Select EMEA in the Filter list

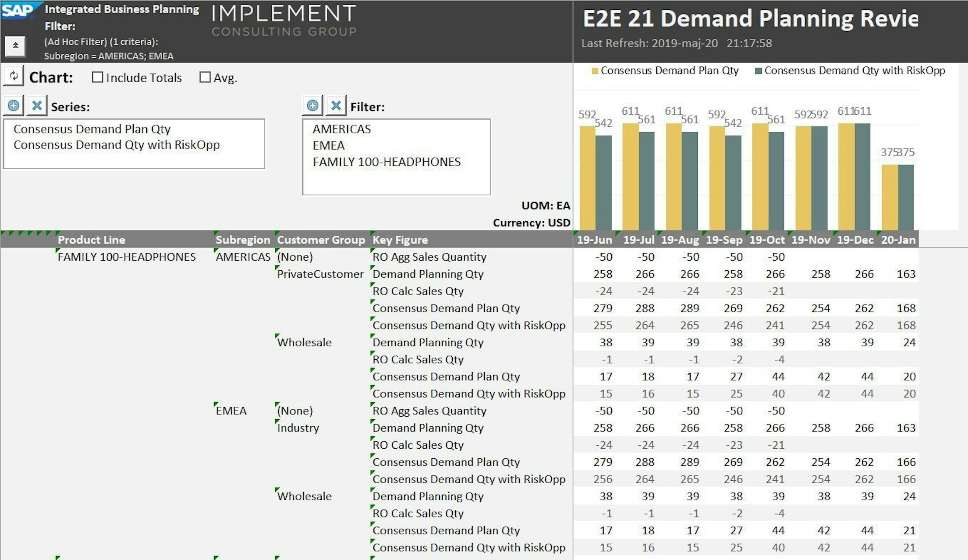(328, 146)
